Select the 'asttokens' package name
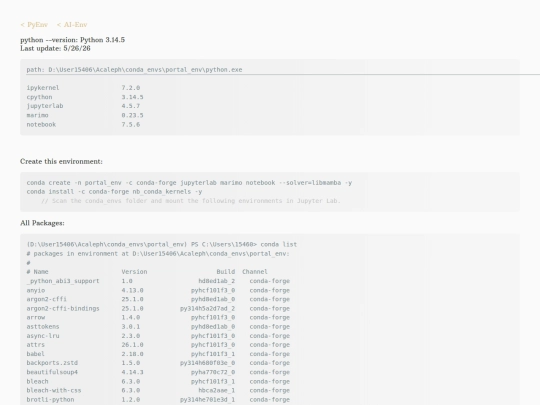The width and height of the screenshot is (540, 405). [x=43, y=326]
